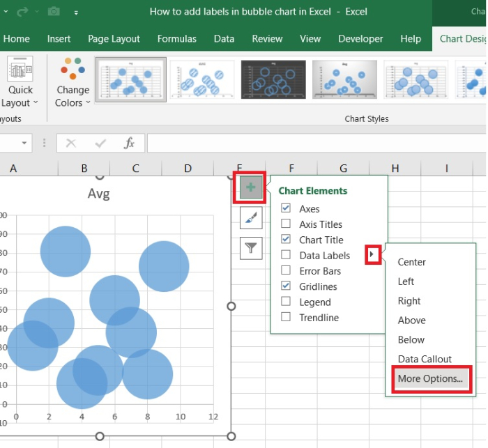Check the Data Labels checkbox
The height and width of the screenshot is (448, 488).
pyautogui.click(x=286, y=254)
